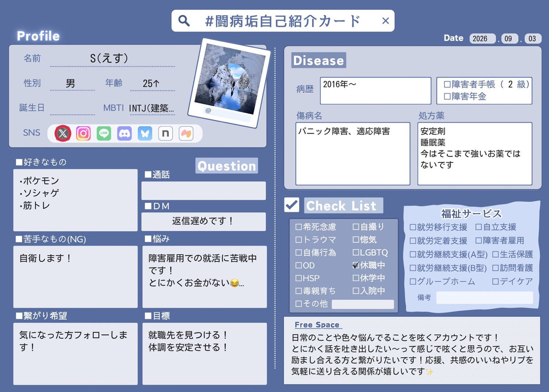
Task: Click the 悩み text box
Action: coord(205,277)
